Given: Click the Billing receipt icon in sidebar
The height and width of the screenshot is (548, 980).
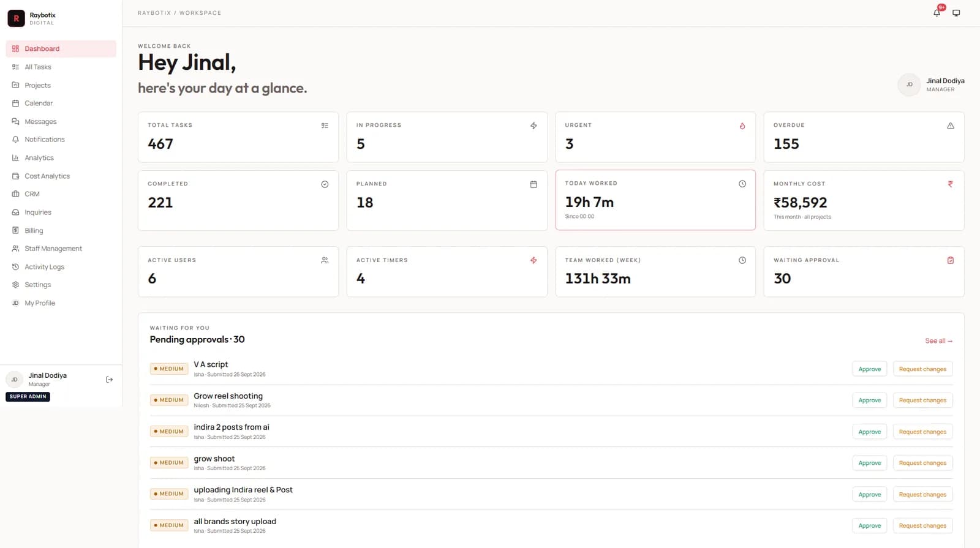Looking at the screenshot, I should (x=15, y=231).
